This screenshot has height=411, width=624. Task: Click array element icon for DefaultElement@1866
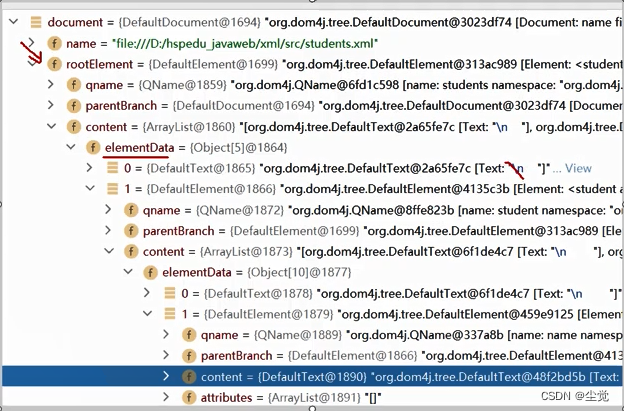(x=112, y=189)
